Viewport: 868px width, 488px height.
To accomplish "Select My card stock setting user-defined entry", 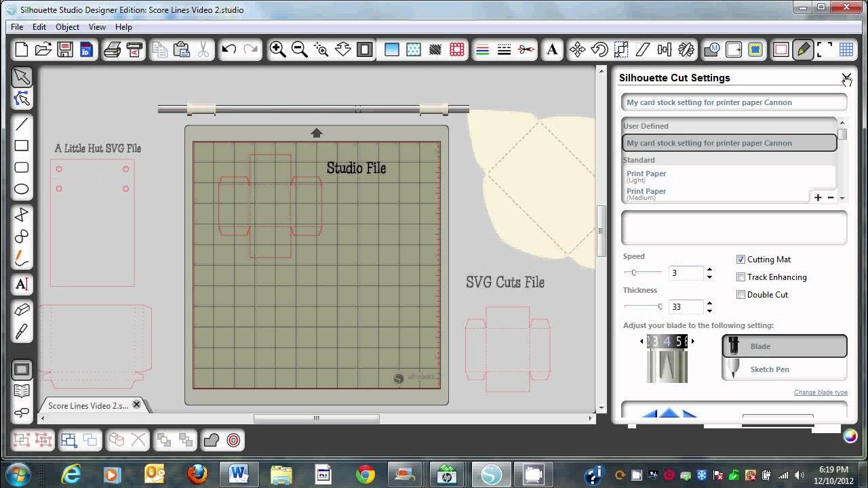I will pyautogui.click(x=730, y=143).
